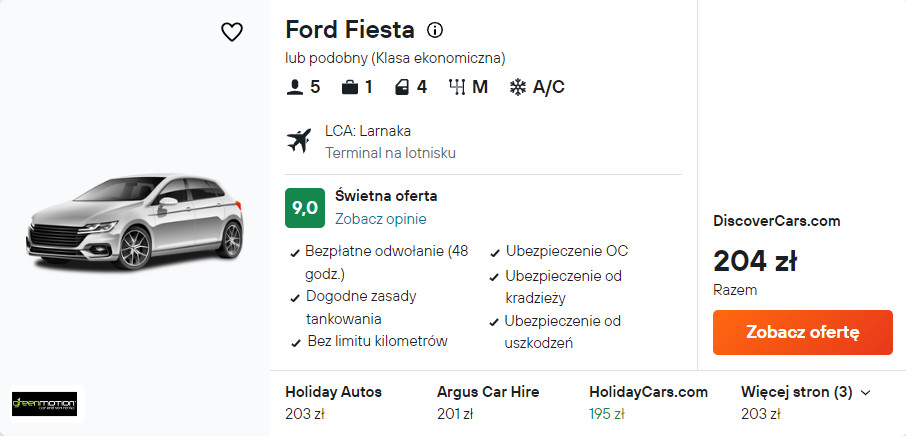This screenshot has width=906, height=436.
Task: Click the 9,0 green rating badge
Action: [304, 207]
